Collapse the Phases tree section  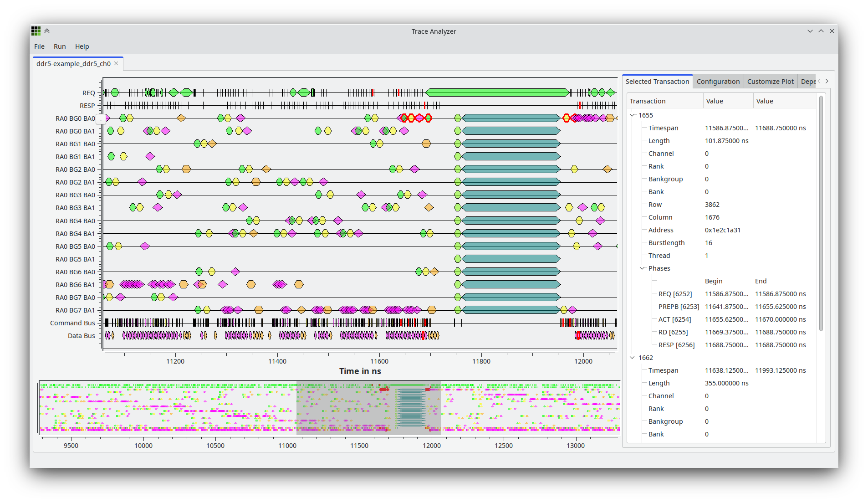point(642,268)
